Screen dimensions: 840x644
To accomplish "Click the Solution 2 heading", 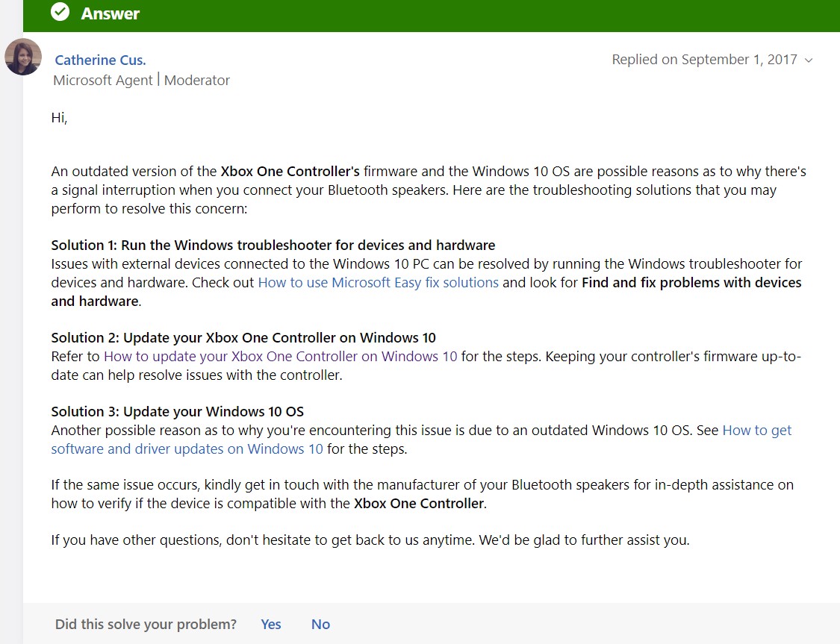I will (x=243, y=338).
